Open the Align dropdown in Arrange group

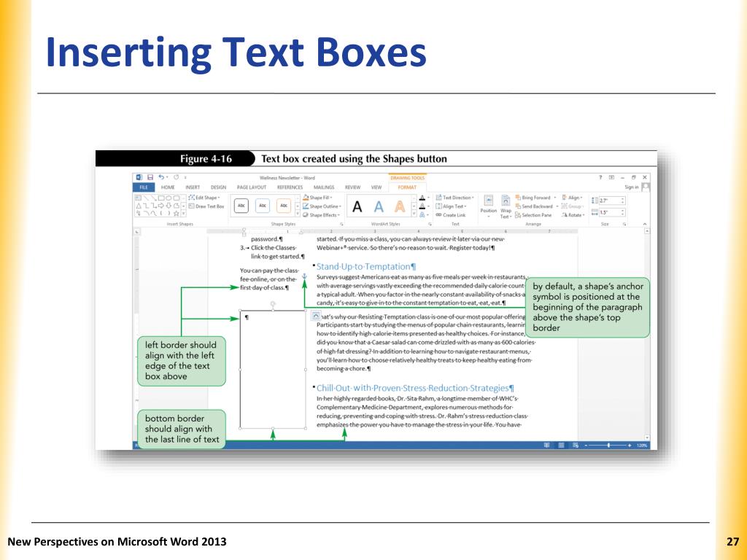pos(572,198)
